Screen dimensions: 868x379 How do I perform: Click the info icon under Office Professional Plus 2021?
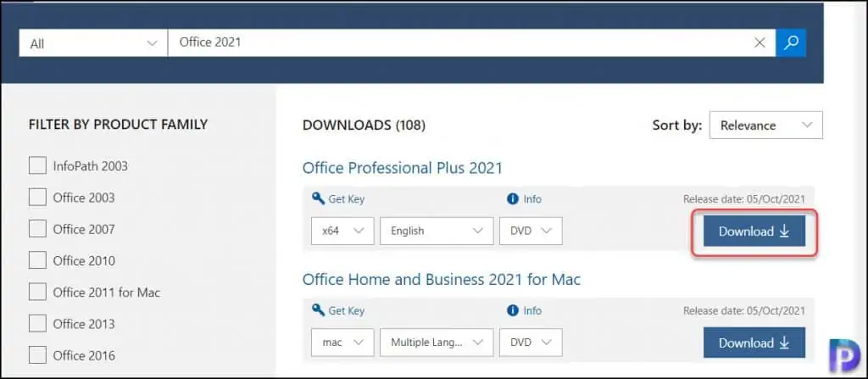513,199
